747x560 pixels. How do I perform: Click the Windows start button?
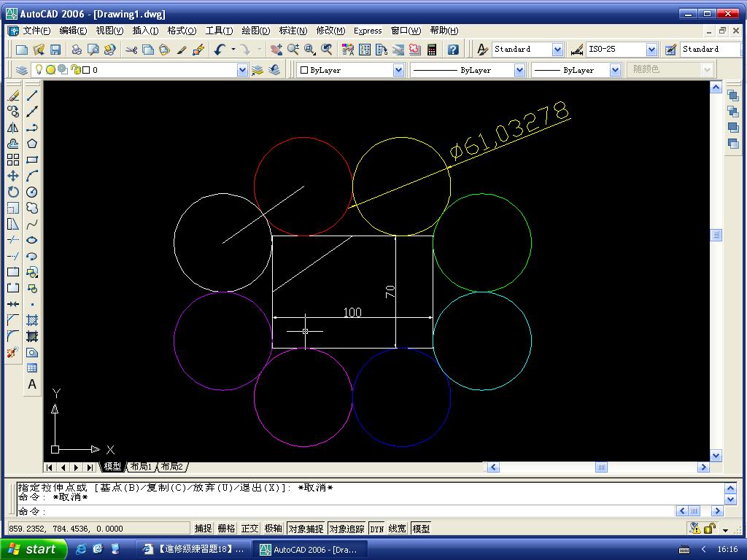pyautogui.click(x=34, y=549)
